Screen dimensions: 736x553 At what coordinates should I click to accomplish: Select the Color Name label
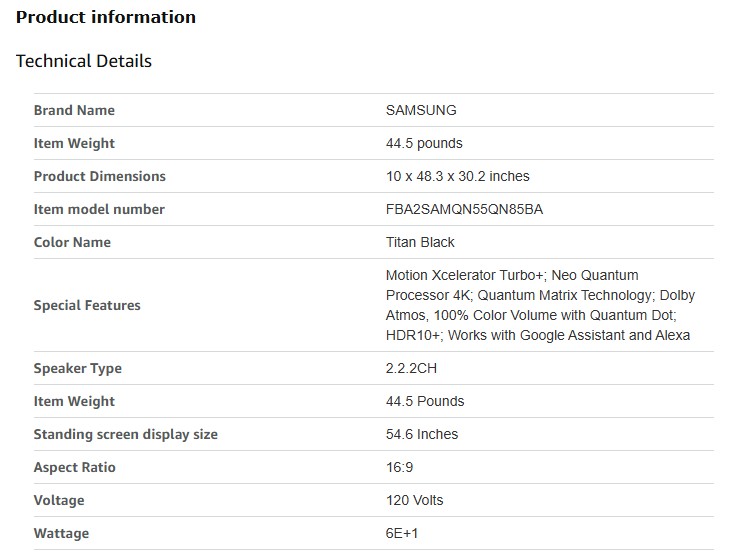pyautogui.click(x=72, y=242)
